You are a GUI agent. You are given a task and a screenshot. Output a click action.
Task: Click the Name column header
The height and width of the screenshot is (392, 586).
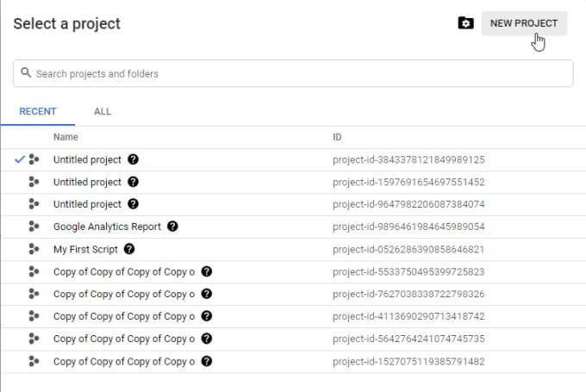[x=65, y=137]
